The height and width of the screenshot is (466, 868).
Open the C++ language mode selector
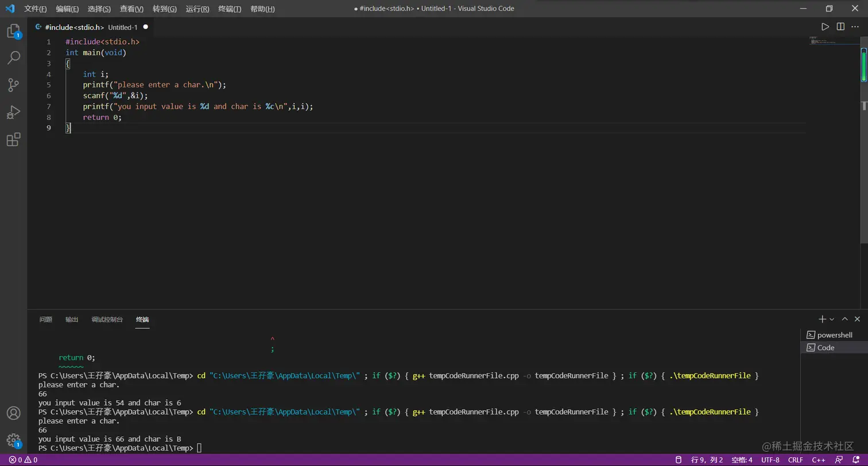click(x=818, y=460)
